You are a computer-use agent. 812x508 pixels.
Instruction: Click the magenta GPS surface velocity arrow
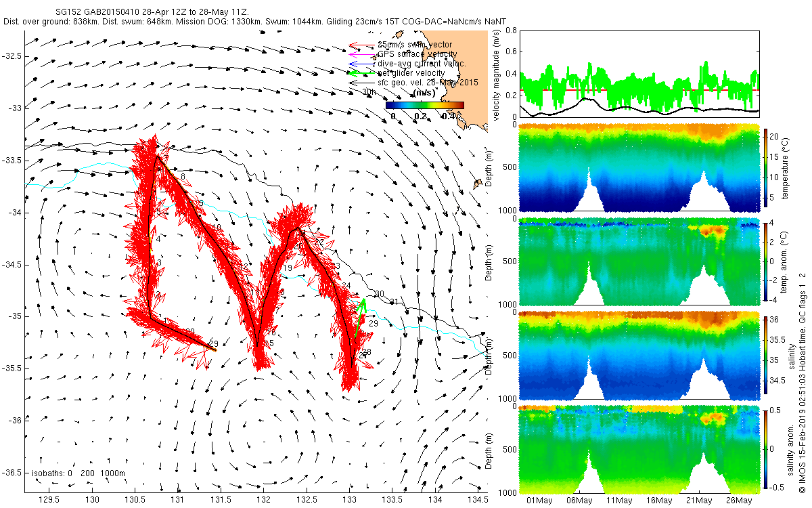pyautogui.click(x=362, y=54)
